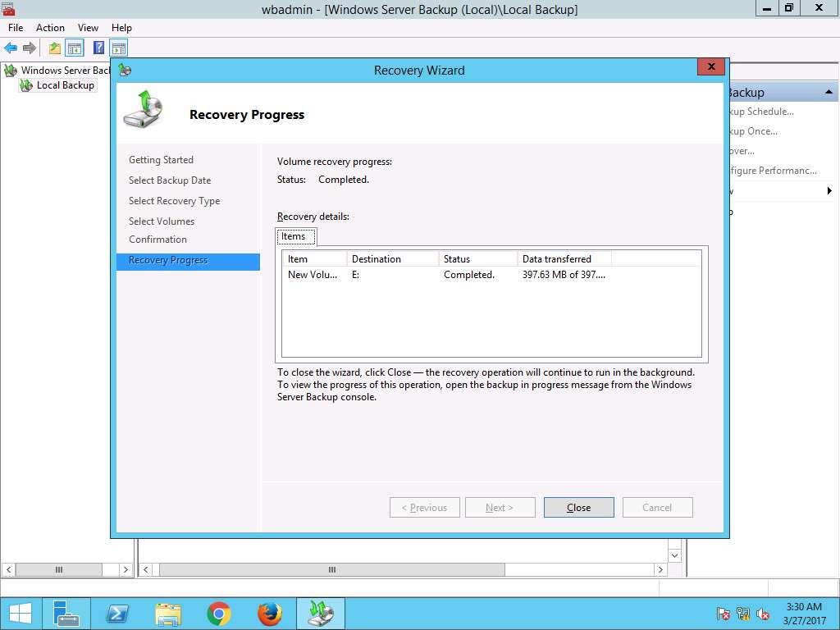Select Local Backup in console tree
Screen dimensions: 840x630
tap(66, 85)
